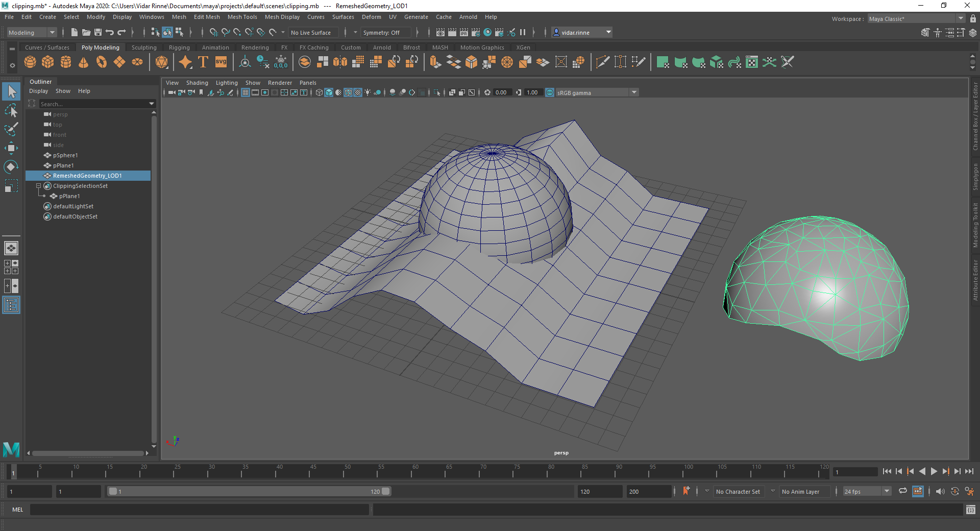Image resolution: width=980 pixels, height=531 pixels.
Task: Create a polygon cone from the shelf
Action: 83,62
